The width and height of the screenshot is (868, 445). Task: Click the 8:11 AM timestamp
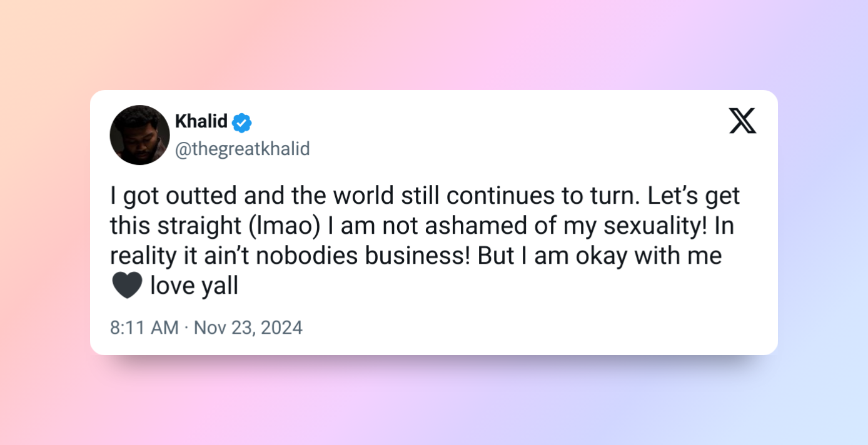pos(144,327)
